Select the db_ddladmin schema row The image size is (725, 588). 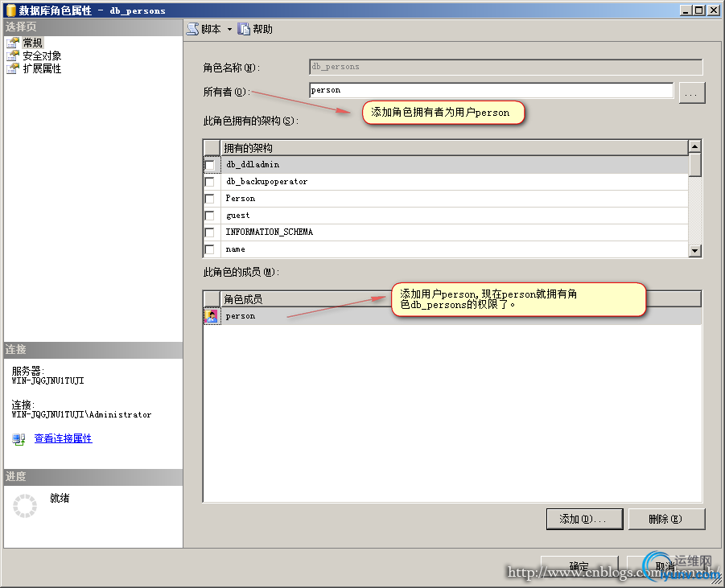pos(447,165)
